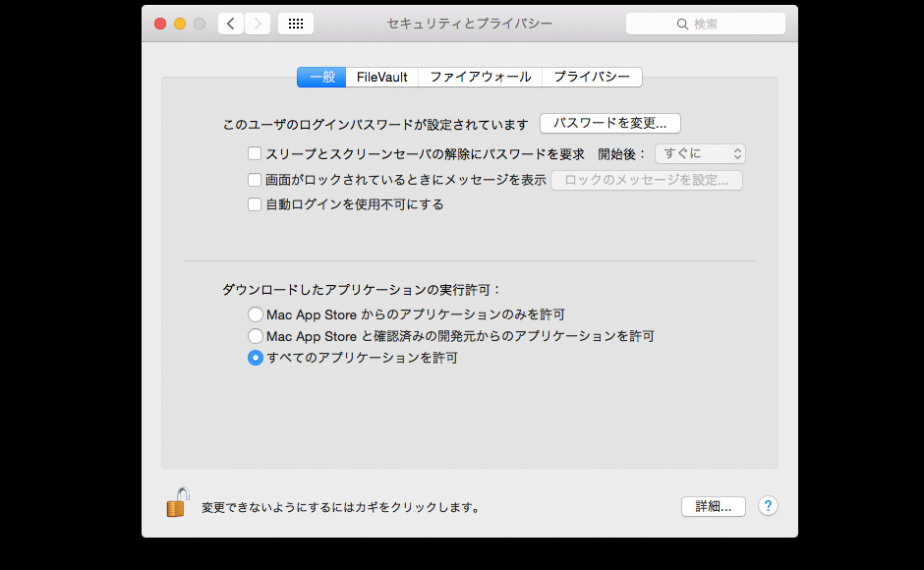Open the すぐに delay dropdown
Screen dimensions: 924x570
point(700,154)
